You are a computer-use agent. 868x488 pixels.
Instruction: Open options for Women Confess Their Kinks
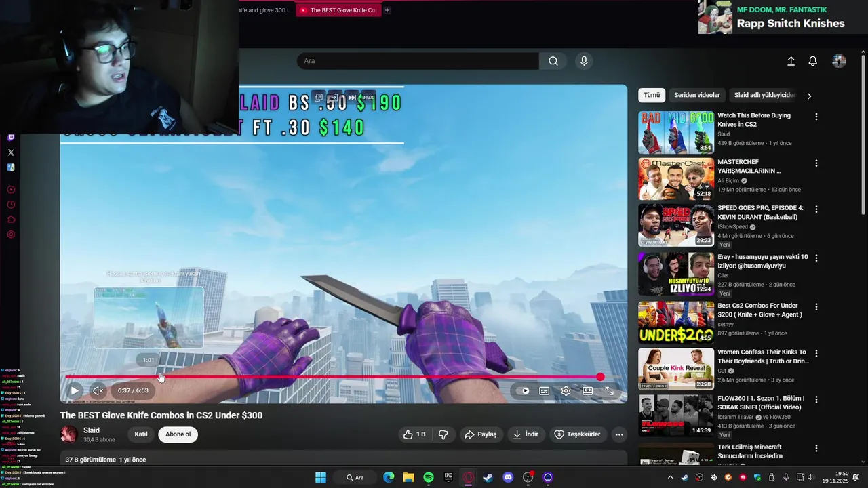[x=816, y=354]
